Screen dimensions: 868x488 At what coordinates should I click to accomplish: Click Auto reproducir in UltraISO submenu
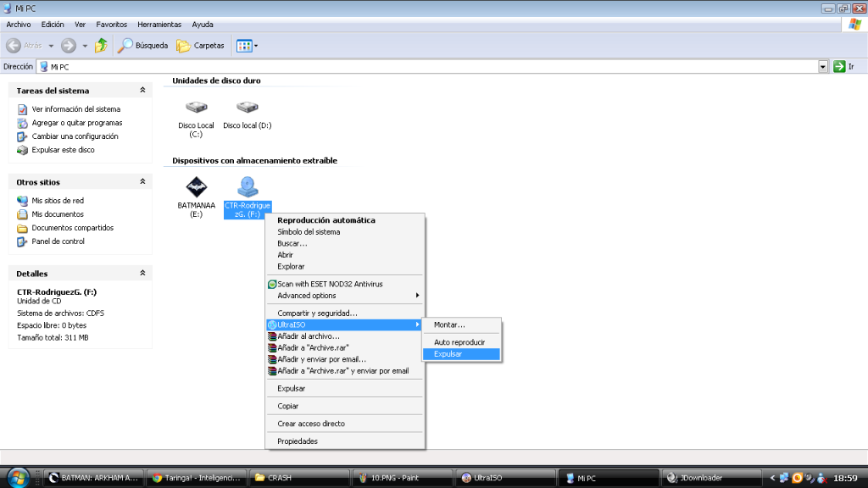point(461,342)
